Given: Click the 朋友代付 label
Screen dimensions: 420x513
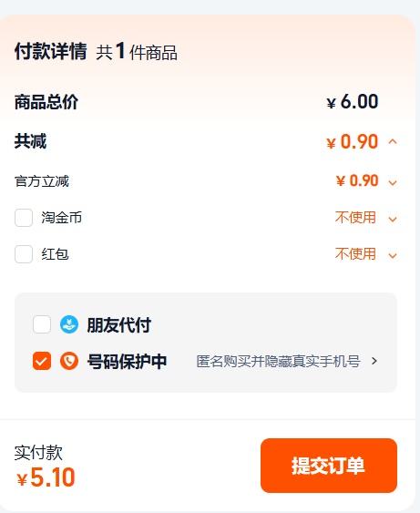Looking at the screenshot, I should coord(119,325).
